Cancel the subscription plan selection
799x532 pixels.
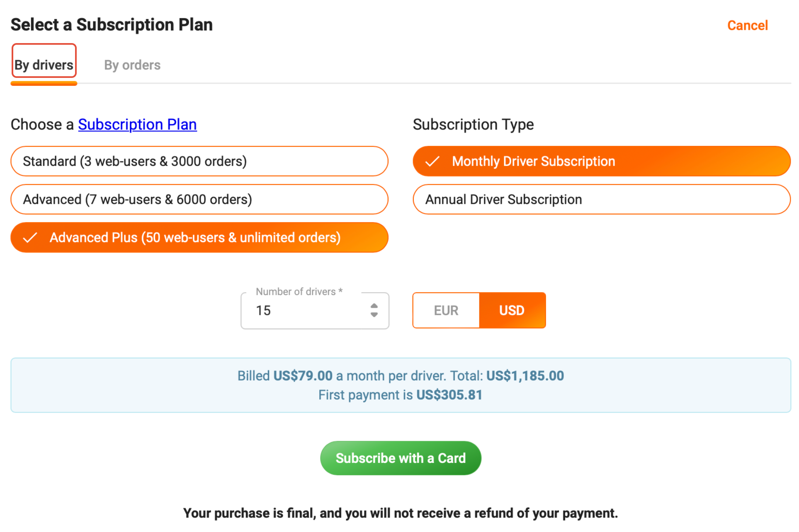pos(747,26)
